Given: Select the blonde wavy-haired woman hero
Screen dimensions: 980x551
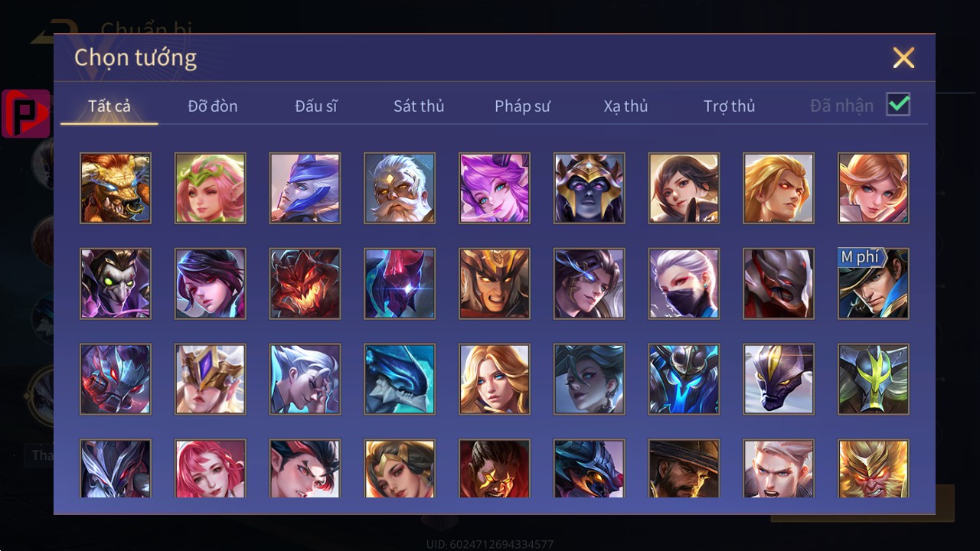Looking at the screenshot, I should pyautogui.click(x=495, y=379).
